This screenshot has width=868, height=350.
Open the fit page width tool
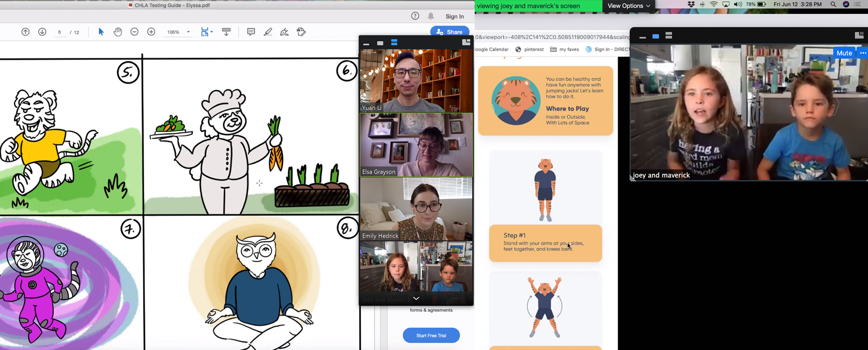tap(204, 32)
